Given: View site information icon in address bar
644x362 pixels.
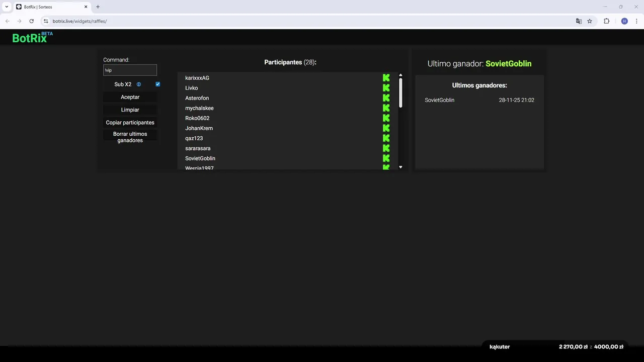Looking at the screenshot, I should coord(46,21).
